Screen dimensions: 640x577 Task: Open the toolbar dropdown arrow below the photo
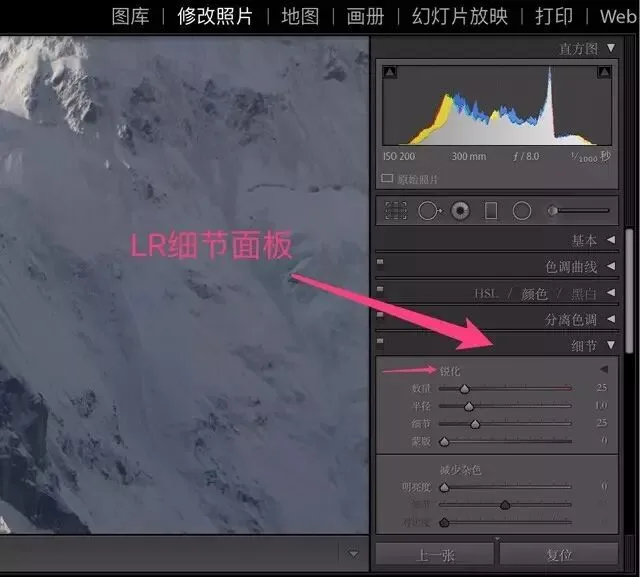(x=353, y=554)
